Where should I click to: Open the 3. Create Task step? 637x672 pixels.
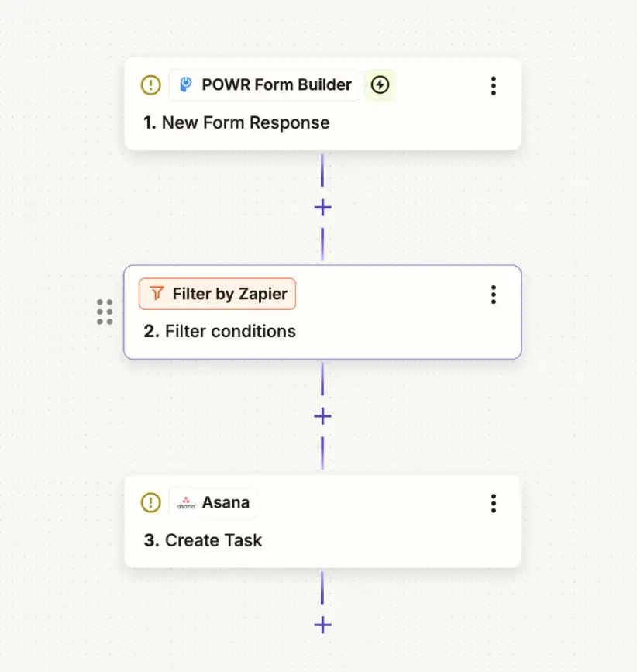(x=322, y=521)
